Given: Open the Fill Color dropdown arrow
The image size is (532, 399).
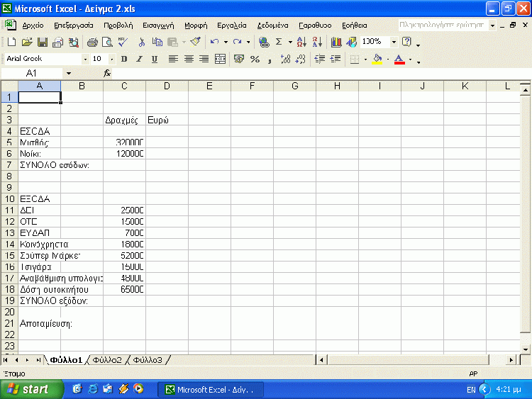Looking at the screenshot, I should click(388, 60).
